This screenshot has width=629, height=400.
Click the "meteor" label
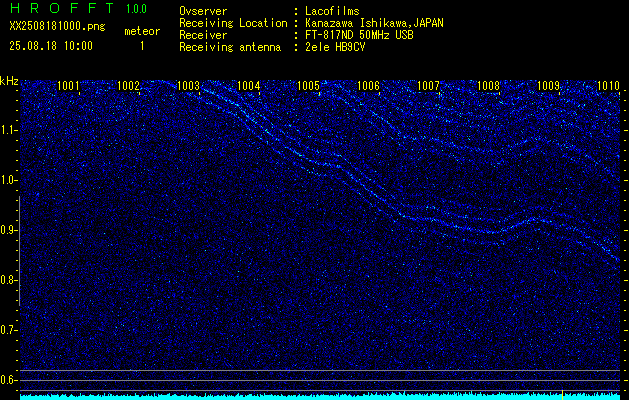tap(142, 31)
